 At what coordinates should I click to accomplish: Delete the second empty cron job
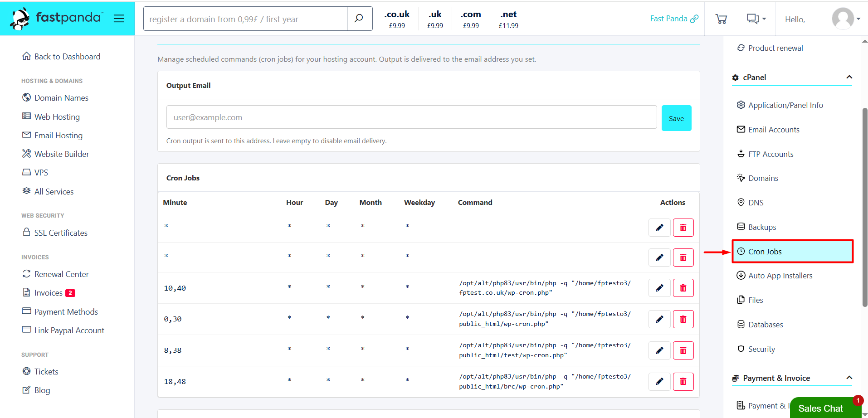pos(683,258)
